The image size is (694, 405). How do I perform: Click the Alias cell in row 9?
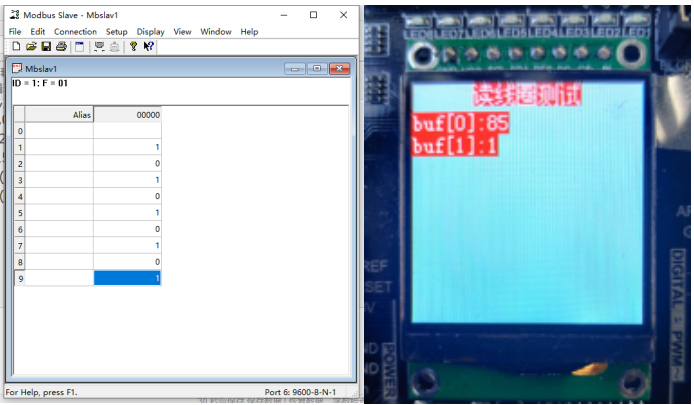tap(59, 278)
